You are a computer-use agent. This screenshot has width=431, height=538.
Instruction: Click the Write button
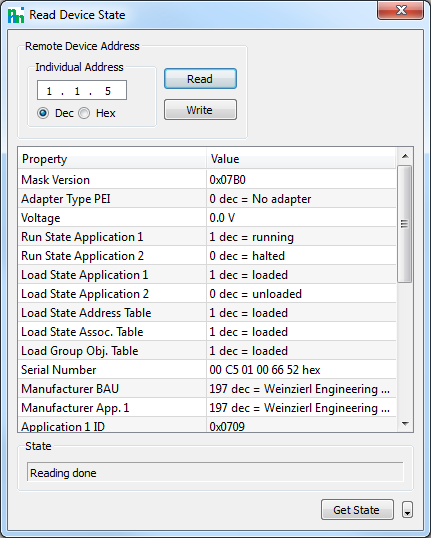point(200,110)
